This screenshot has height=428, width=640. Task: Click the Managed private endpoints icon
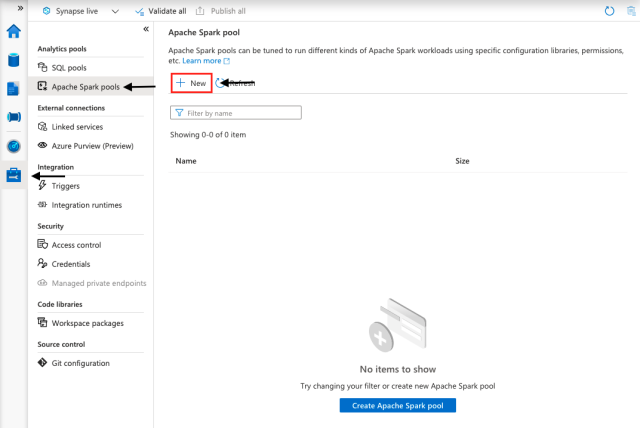(x=42, y=283)
